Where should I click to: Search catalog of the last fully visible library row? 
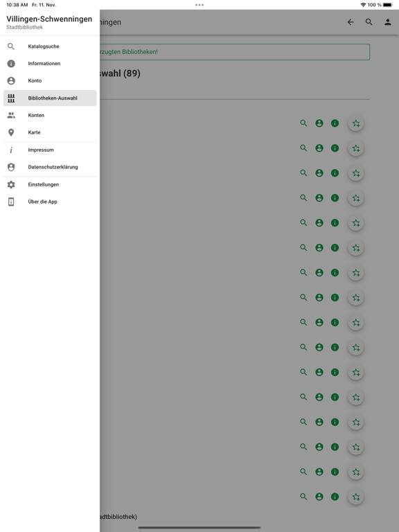(x=303, y=497)
